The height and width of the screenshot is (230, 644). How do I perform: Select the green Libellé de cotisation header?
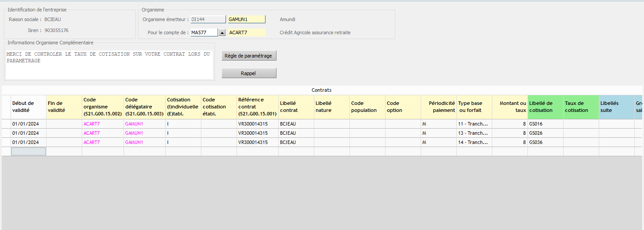point(546,107)
